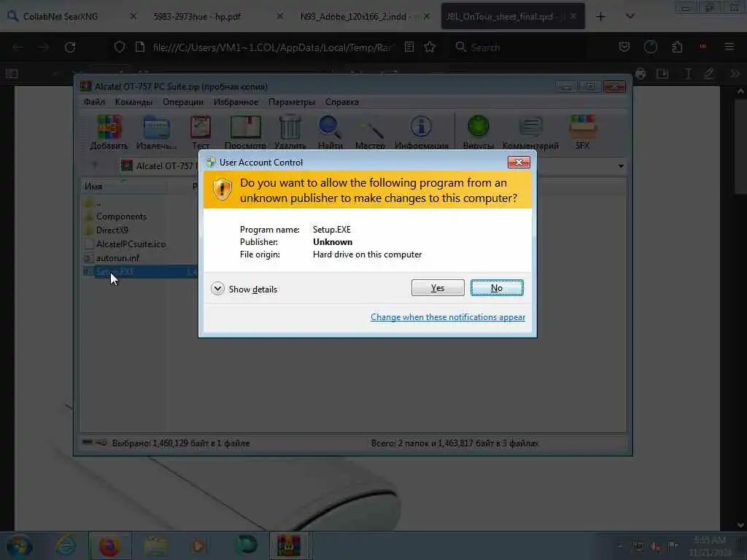Open WinRAR Операции menu
747x560 pixels.
(x=183, y=102)
